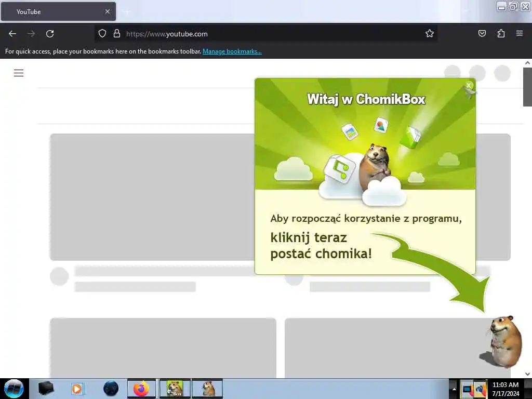The width and height of the screenshot is (532, 399).
Task: Open the YouTube hamburger guide menu
Action: coord(19,73)
